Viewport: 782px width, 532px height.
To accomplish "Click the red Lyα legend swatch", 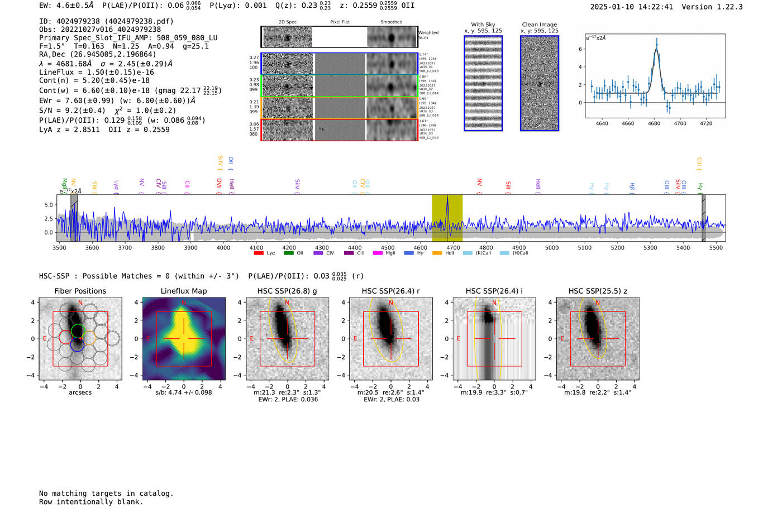I will [x=259, y=253].
